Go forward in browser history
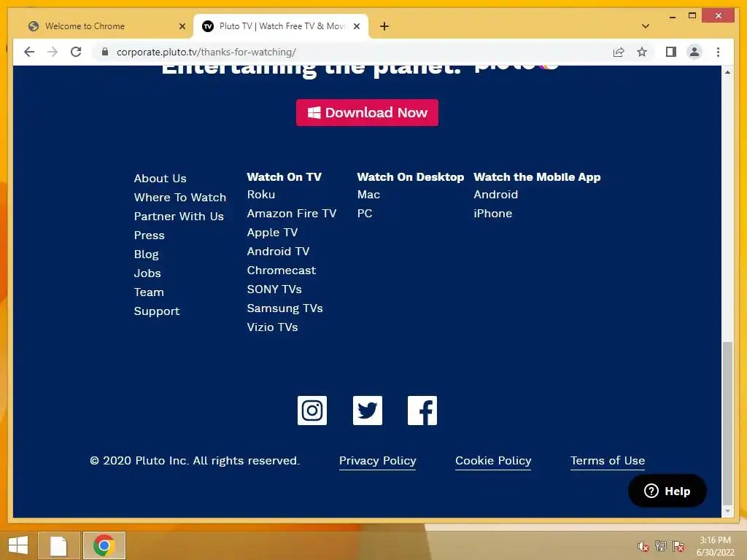This screenshot has height=560, width=747. point(53,52)
